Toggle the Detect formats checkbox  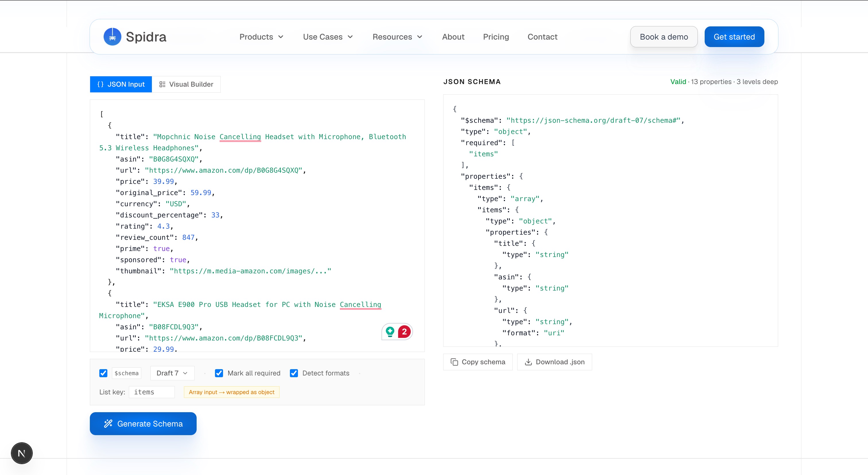294,373
